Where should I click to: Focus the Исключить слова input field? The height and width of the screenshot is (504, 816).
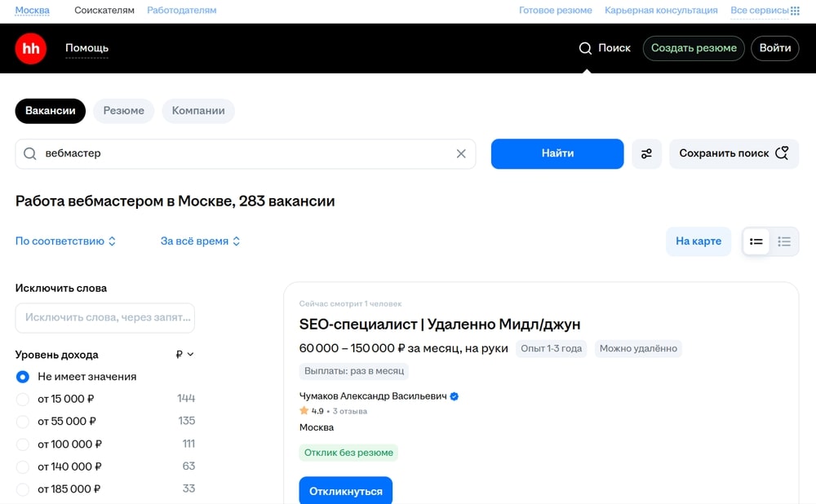click(x=105, y=318)
